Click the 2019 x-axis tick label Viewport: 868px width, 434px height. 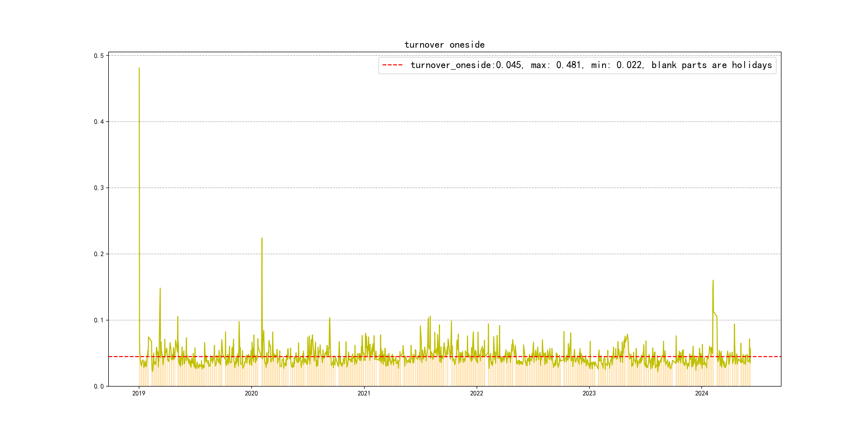coord(139,393)
